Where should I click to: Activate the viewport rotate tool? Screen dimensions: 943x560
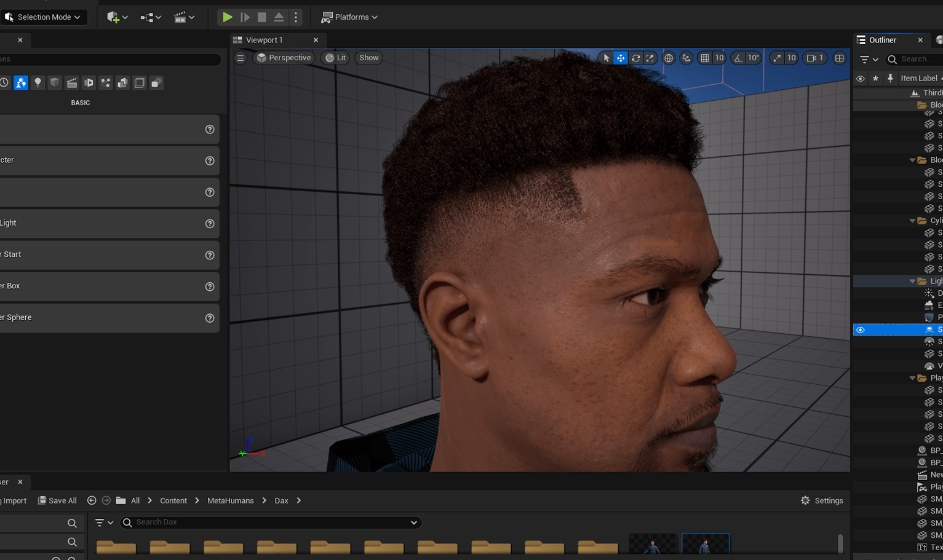[635, 58]
